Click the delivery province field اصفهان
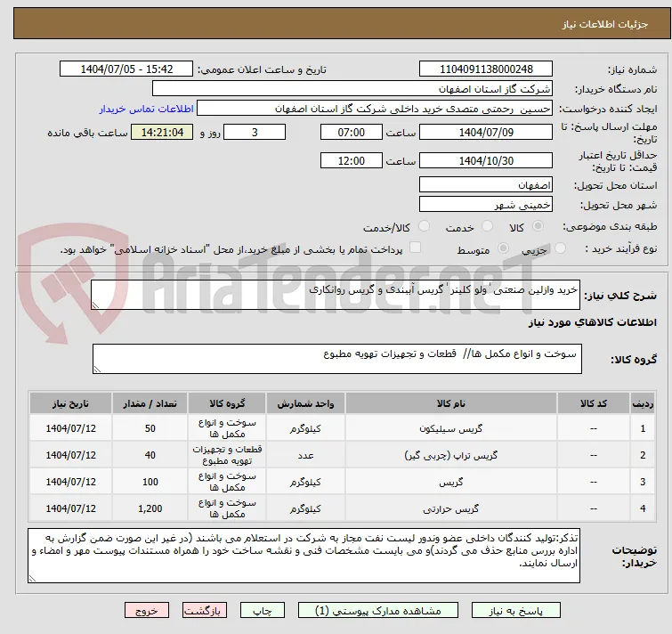 pyautogui.click(x=486, y=184)
